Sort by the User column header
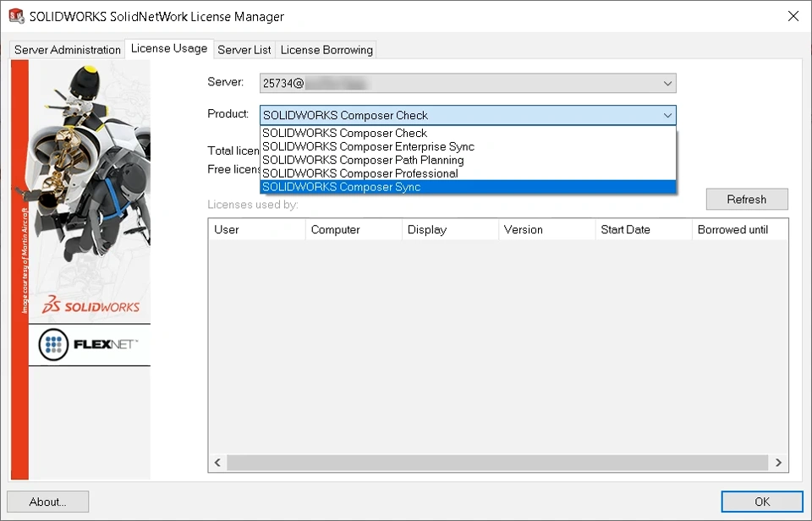 tap(256, 229)
